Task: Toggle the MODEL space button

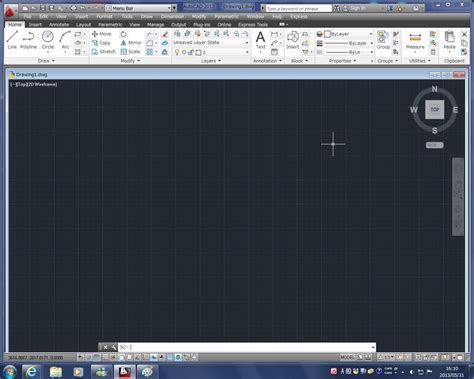Action: 347,357
